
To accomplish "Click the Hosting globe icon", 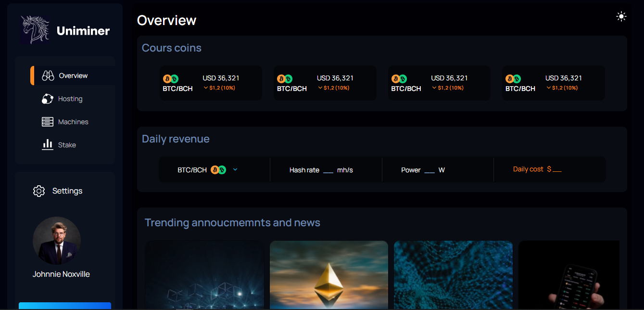I will tap(47, 99).
